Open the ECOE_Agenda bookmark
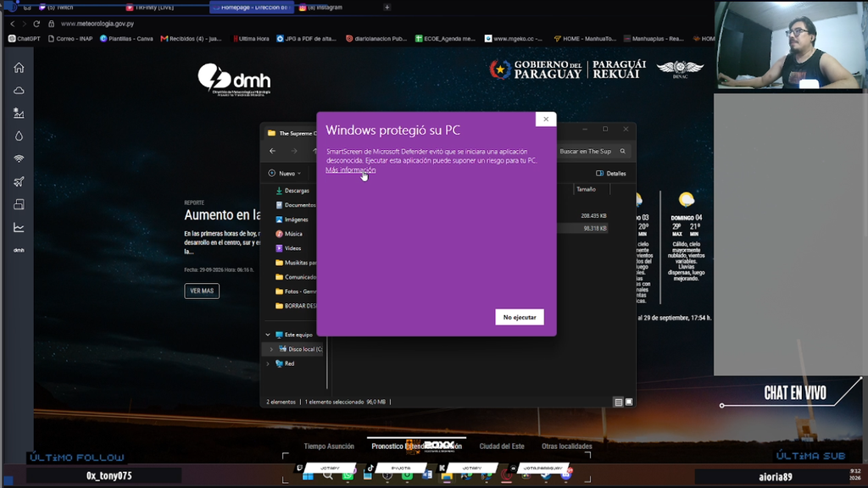 [446, 39]
